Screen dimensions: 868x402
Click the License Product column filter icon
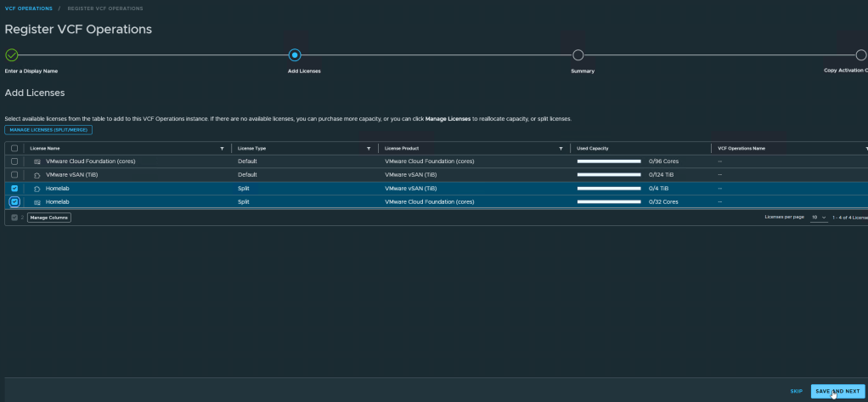[x=561, y=148]
